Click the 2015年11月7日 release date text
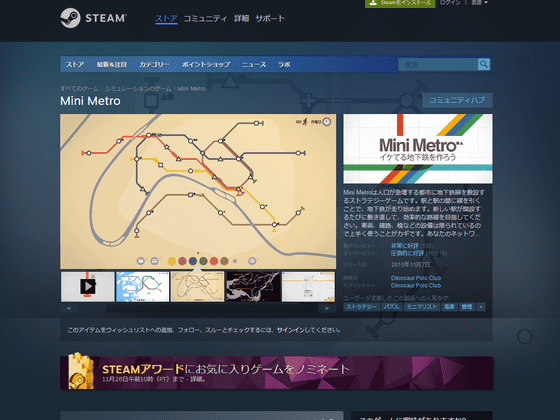The image size is (560, 420). tap(411, 265)
